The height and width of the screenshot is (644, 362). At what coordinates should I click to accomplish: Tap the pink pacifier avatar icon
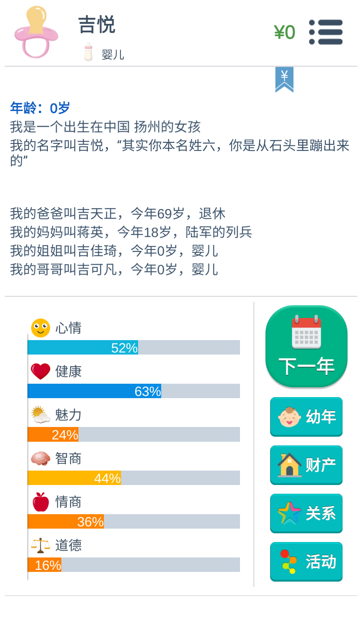tap(36, 32)
